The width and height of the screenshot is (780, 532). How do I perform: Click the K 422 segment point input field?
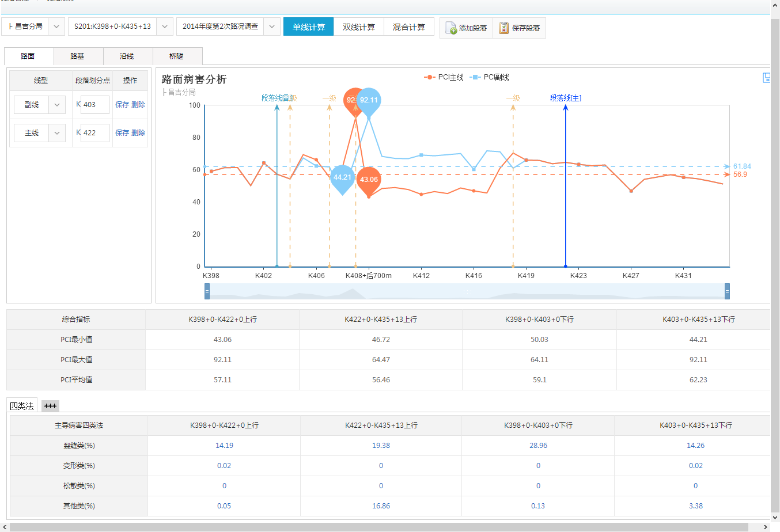(94, 133)
